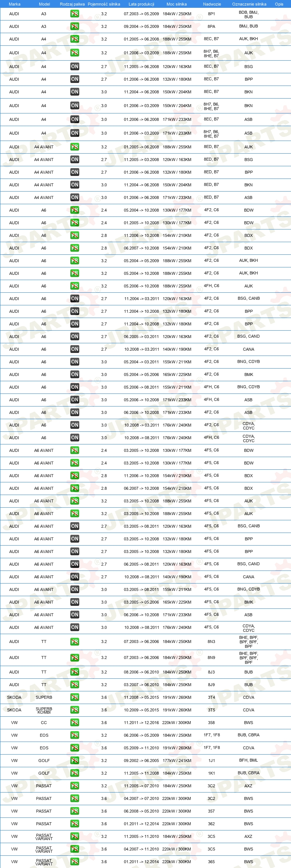
Task: Click petrol icon in Skoda Superb Kombi row
Action: [74, 710]
